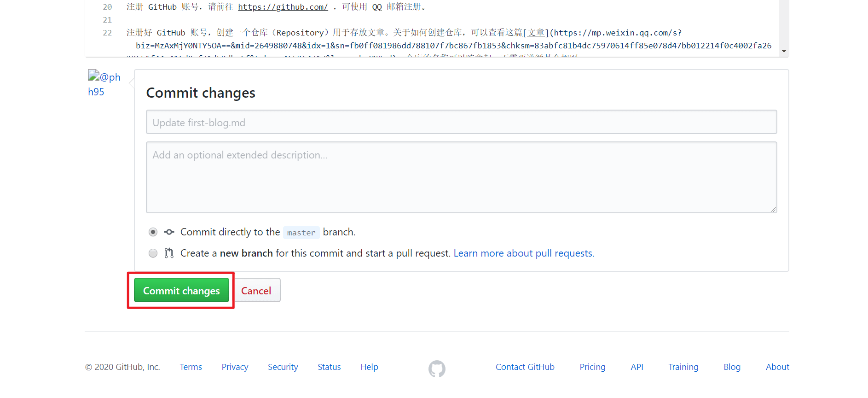Image resolution: width=868 pixels, height=398 pixels.
Task: Click the extended description text area
Action: click(x=461, y=177)
